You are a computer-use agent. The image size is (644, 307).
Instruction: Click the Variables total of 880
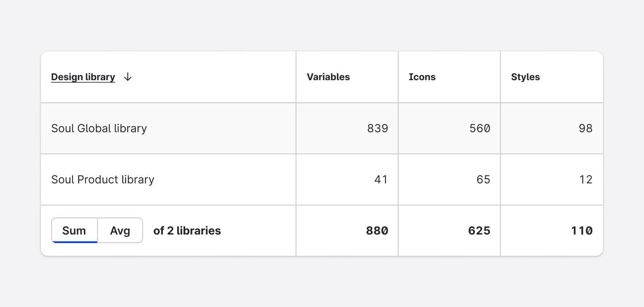[x=377, y=231]
